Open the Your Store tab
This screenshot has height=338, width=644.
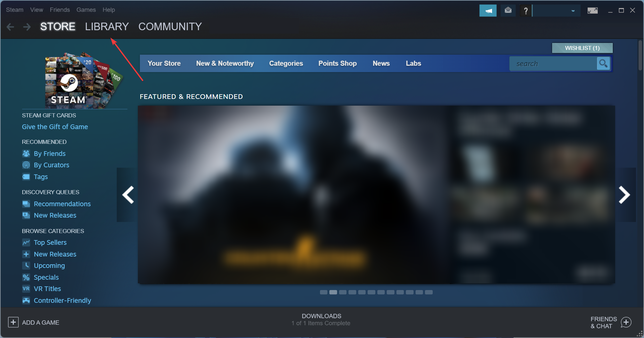point(164,63)
